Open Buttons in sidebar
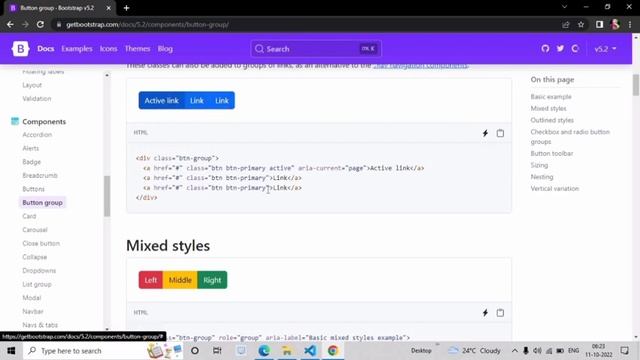This screenshot has width=640, height=360. click(x=33, y=189)
